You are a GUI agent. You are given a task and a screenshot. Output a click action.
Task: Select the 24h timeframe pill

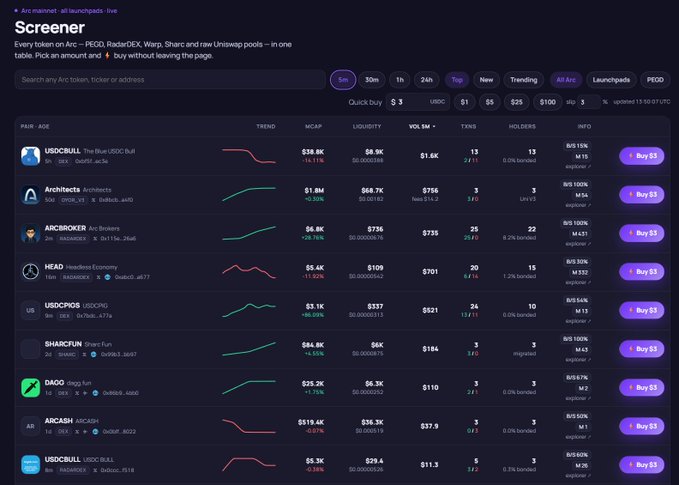[x=427, y=80]
